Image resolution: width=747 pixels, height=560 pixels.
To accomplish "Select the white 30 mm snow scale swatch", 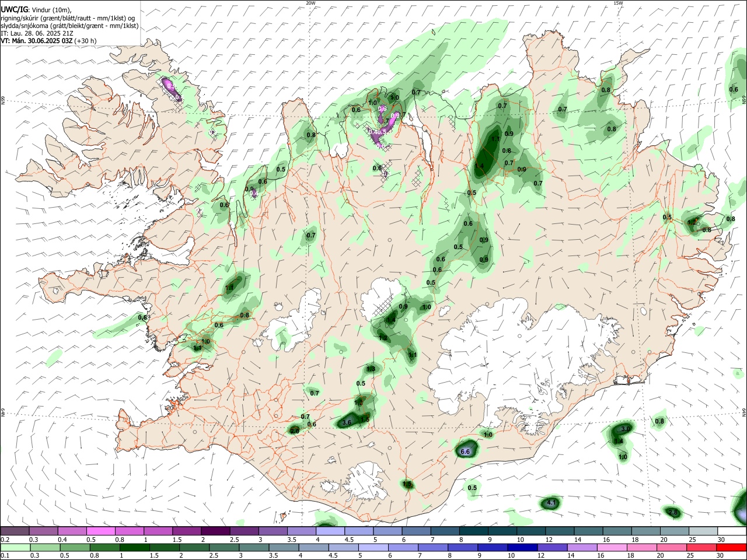I will tap(731, 531).
